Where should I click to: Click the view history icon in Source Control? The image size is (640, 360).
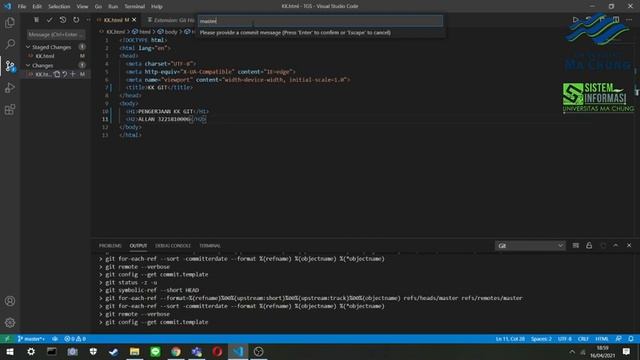pyautogui.click(x=63, y=20)
